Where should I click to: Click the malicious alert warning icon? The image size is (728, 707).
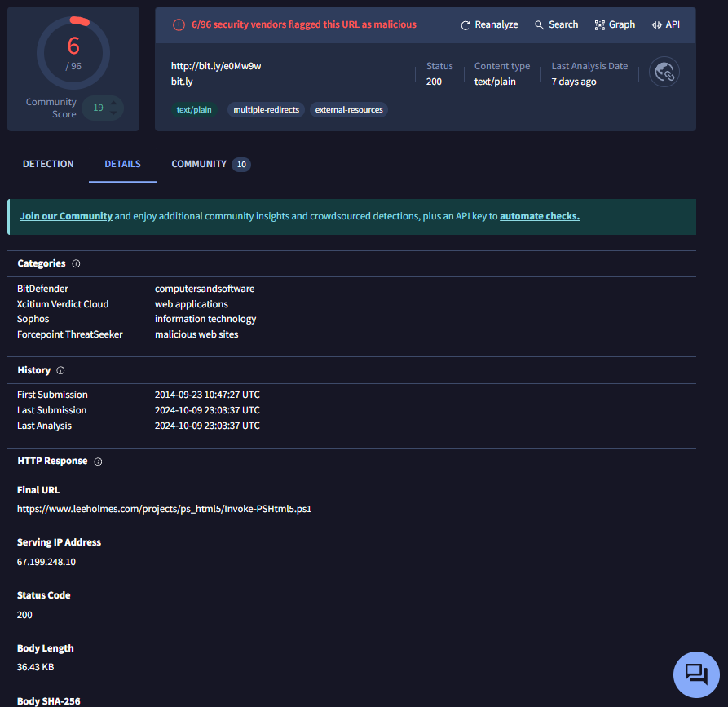pyautogui.click(x=179, y=24)
